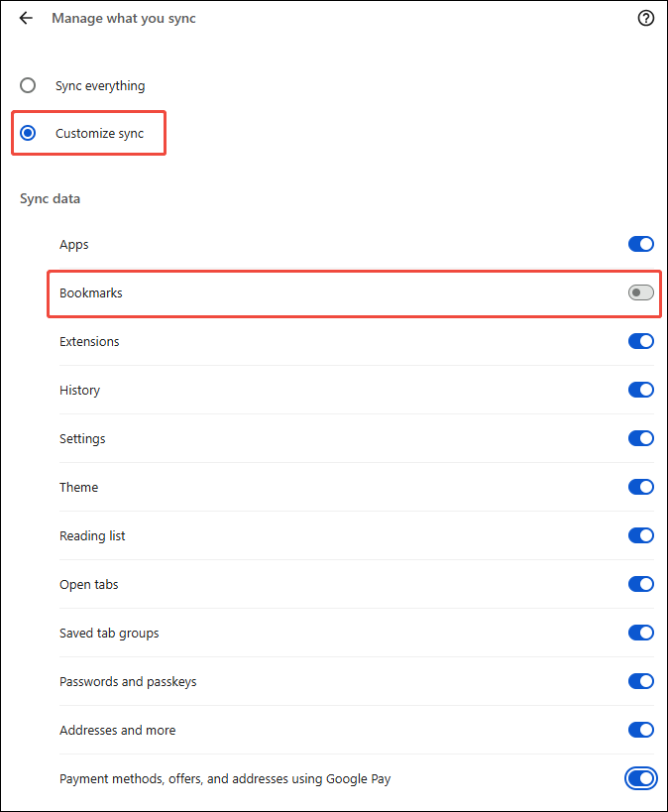The height and width of the screenshot is (812, 668).
Task: Turn off History sync toggle
Action: pyautogui.click(x=641, y=390)
